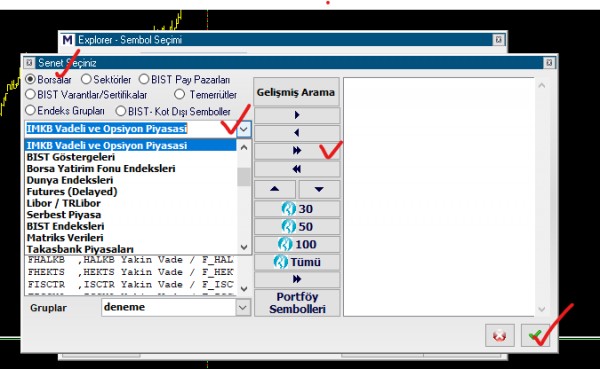600x369 pixels.
Task: Remove all symbols with double left arrow
Action: pyautogui.click(x=297, y=169)
